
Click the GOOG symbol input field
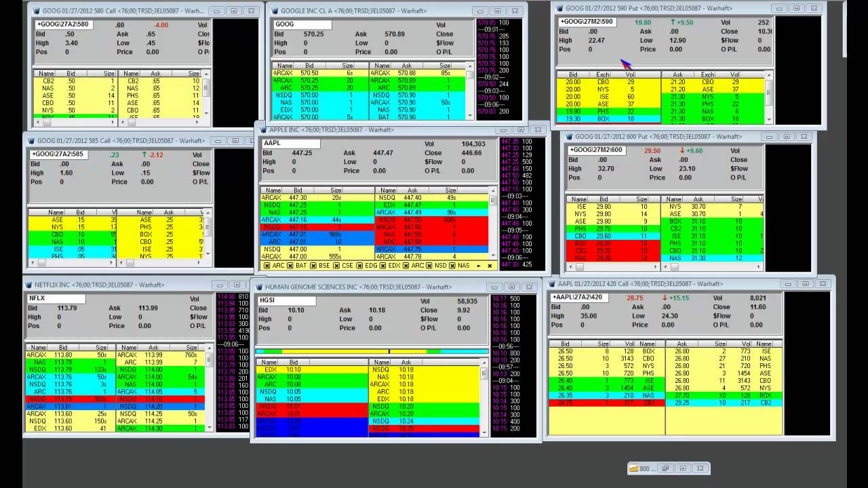(302, 25)
